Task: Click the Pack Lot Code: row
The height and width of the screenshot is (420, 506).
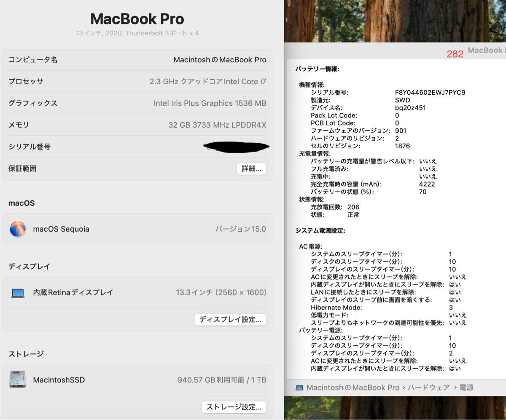Action: [x=355, y=115]
